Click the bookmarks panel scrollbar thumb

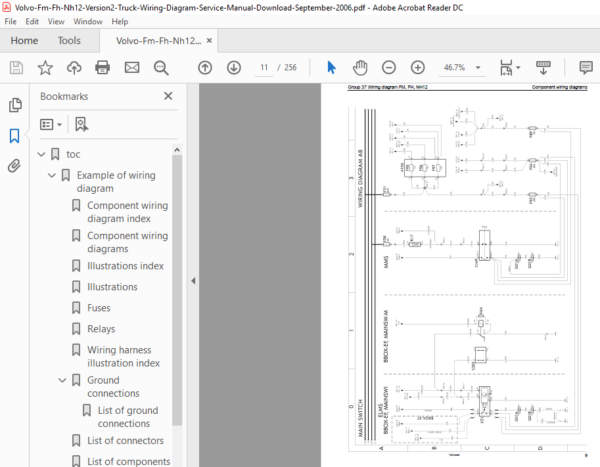177,290
